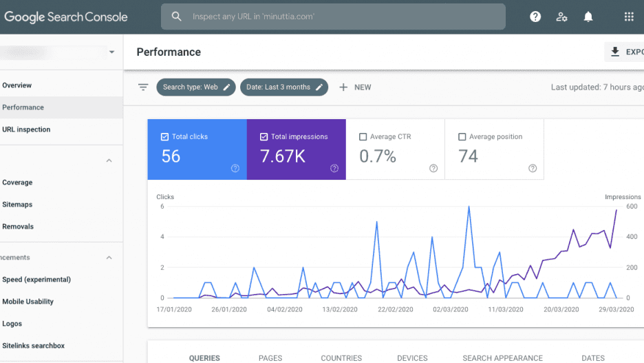644x363 pixels.
Task: Open the filter rows icon
Action: coord(143,87)
